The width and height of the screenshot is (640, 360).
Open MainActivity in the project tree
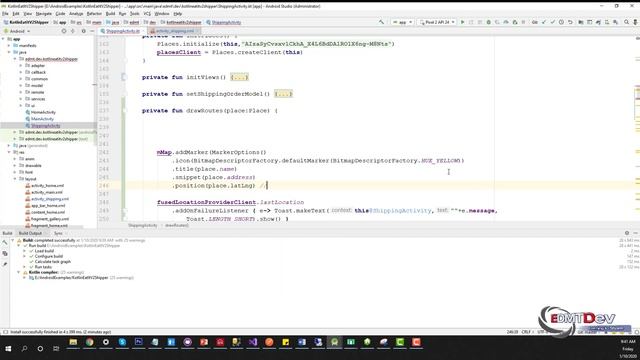coord(42,119)
